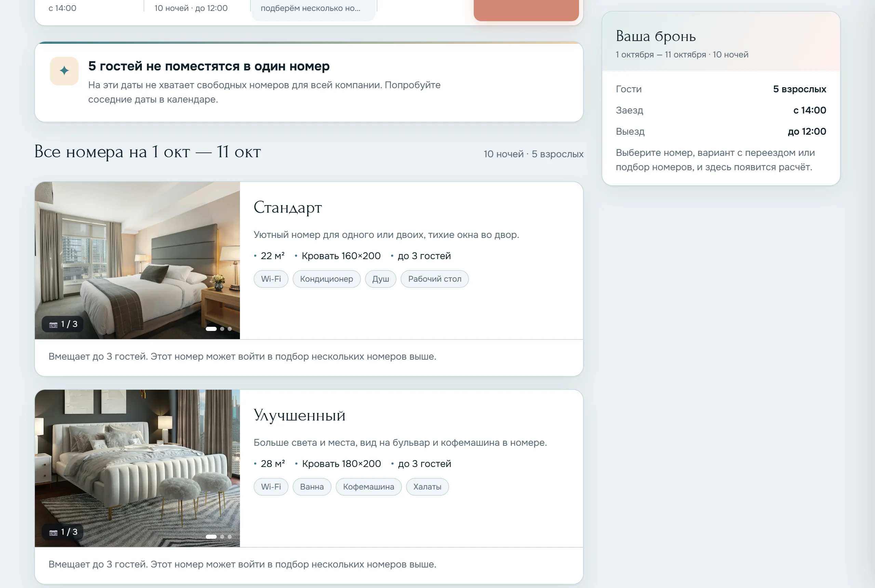The image size is (875, 588).
Task: Open the Стандарт room photo
Action: [137, 260]
